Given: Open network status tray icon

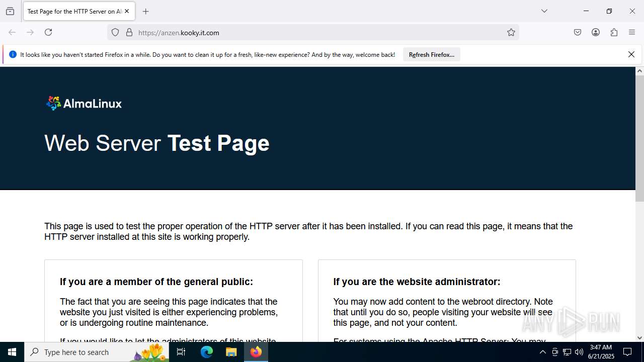Looking at the screenshot, I should tap(567, 352).
